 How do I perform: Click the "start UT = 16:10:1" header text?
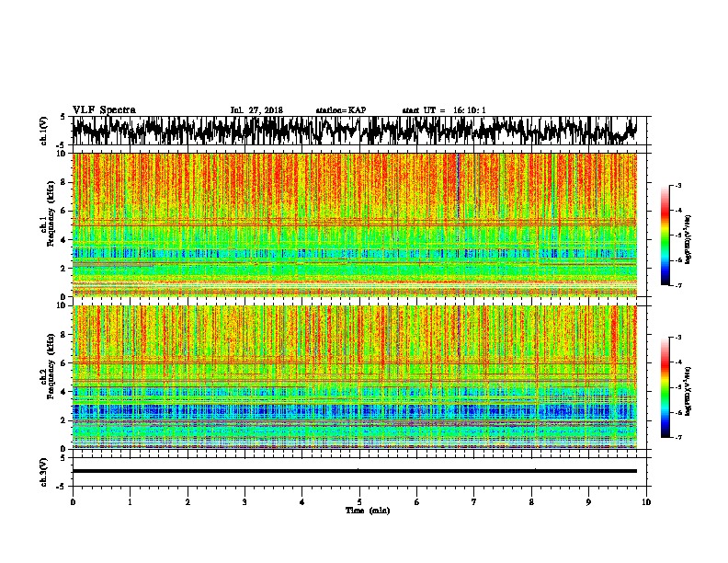[x=444, y=110]
